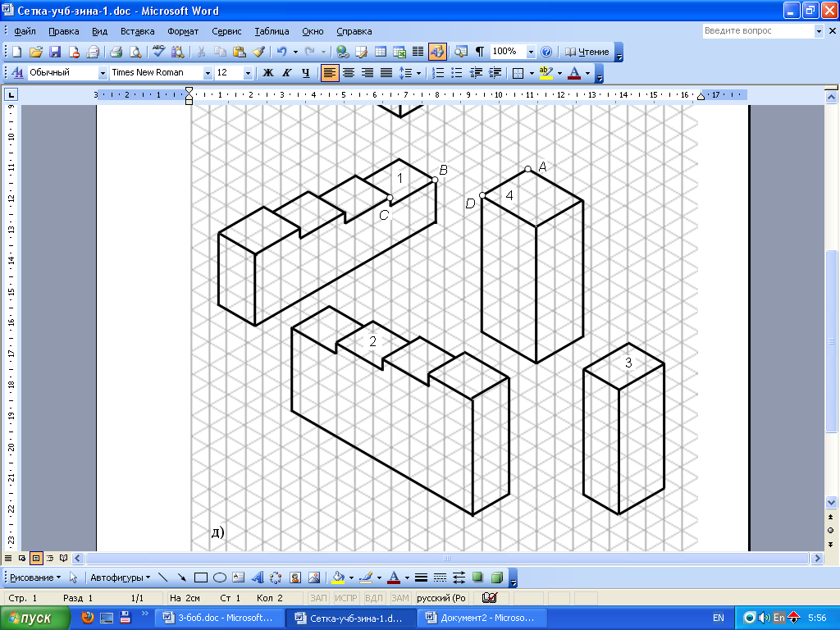This screenshot has height=630, width=840.
Task: Open the font size 12 dropdown
Action: click(x=248, y=73)
